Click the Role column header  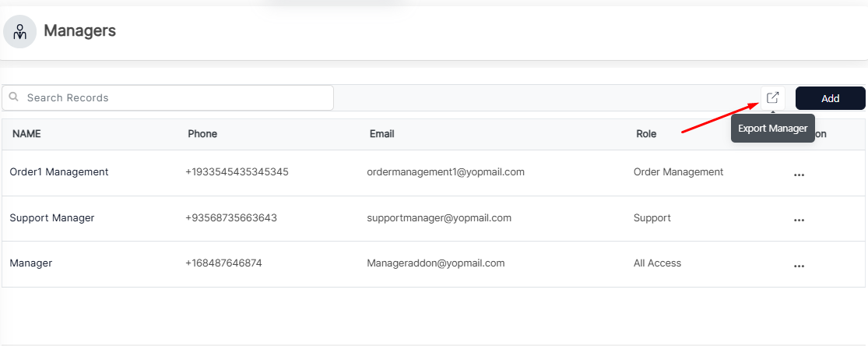(x=647, y=133)
